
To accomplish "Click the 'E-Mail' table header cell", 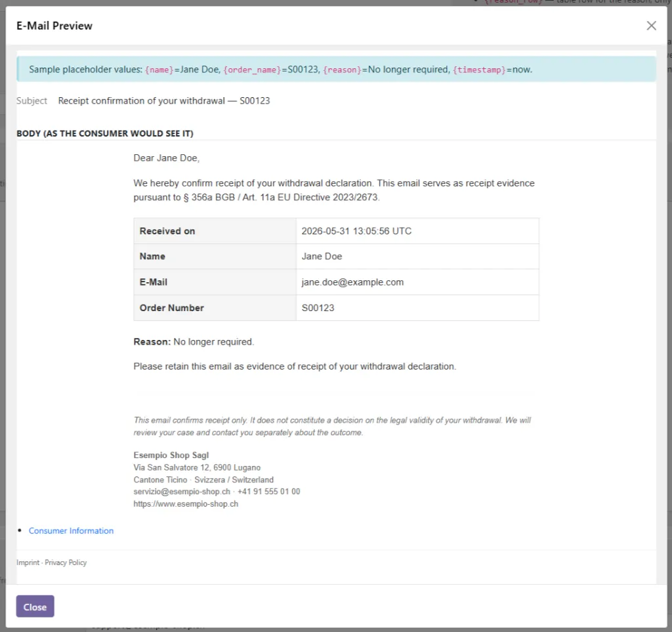I will click(215, 282).
